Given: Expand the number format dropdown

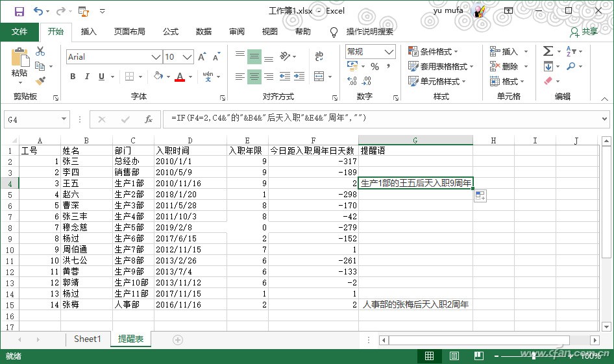Looking at the screenshot, I should pos(389,52).
